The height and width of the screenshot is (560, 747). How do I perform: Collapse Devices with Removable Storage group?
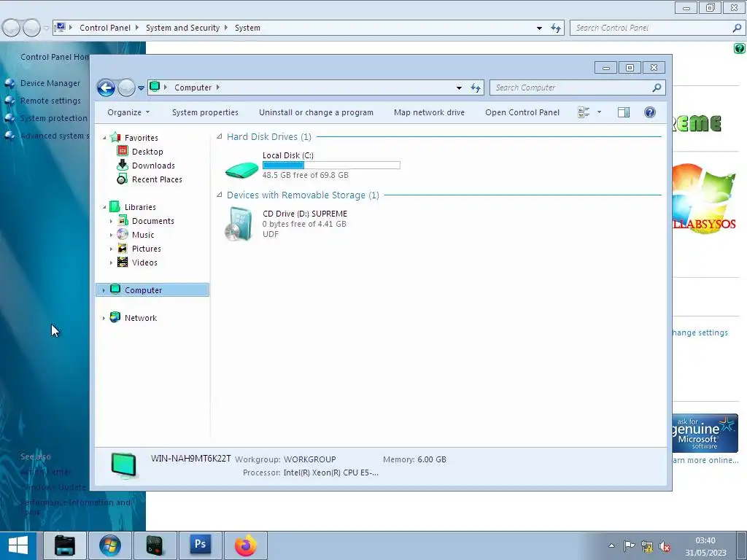point(220,195)
